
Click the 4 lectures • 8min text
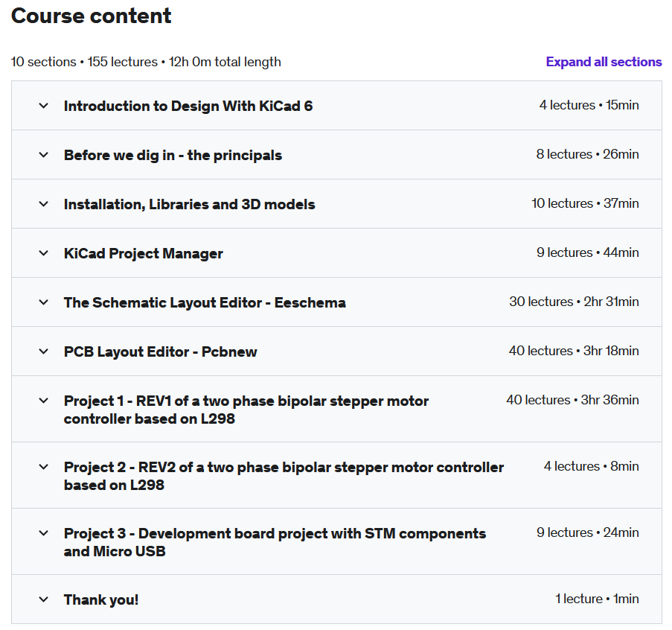click(592, 466)
